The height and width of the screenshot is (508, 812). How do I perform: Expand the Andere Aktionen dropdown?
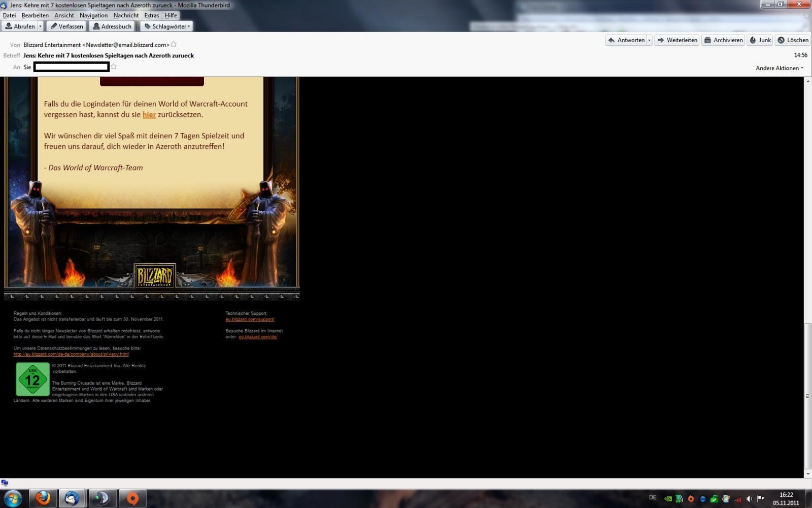click(780, 68)
